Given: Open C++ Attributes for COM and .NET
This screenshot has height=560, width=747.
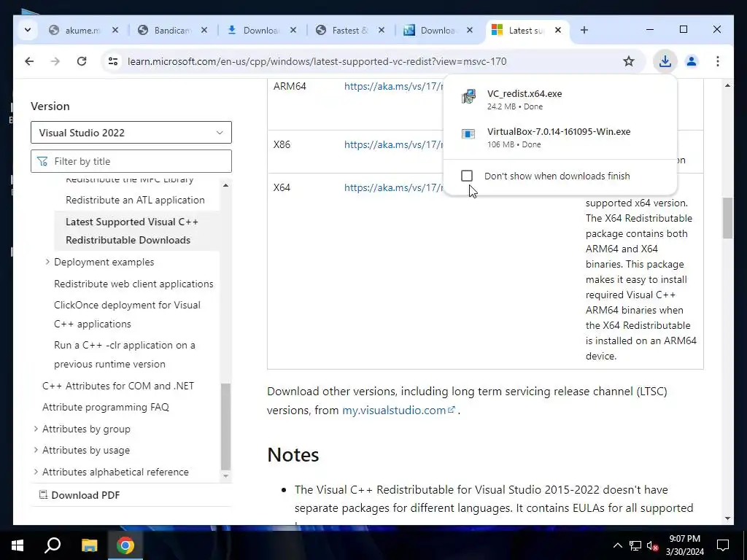Looking at the screenshot, I should tap(118, 386).
